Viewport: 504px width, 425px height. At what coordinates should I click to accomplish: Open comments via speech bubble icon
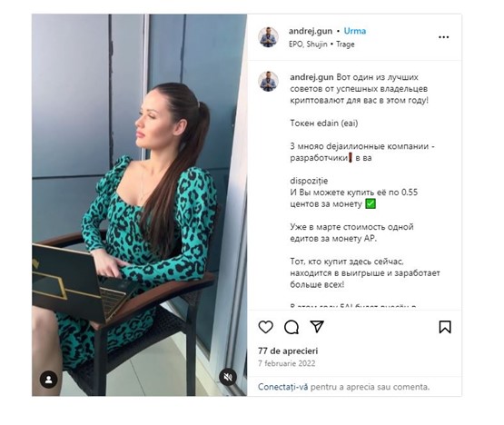292,327
